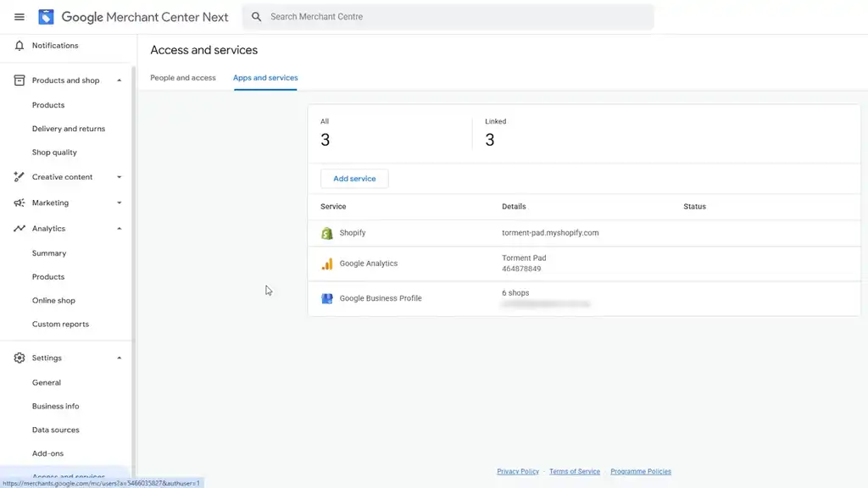
Task: Type in the Search Merchant Centre field
Action: [458, 17]
